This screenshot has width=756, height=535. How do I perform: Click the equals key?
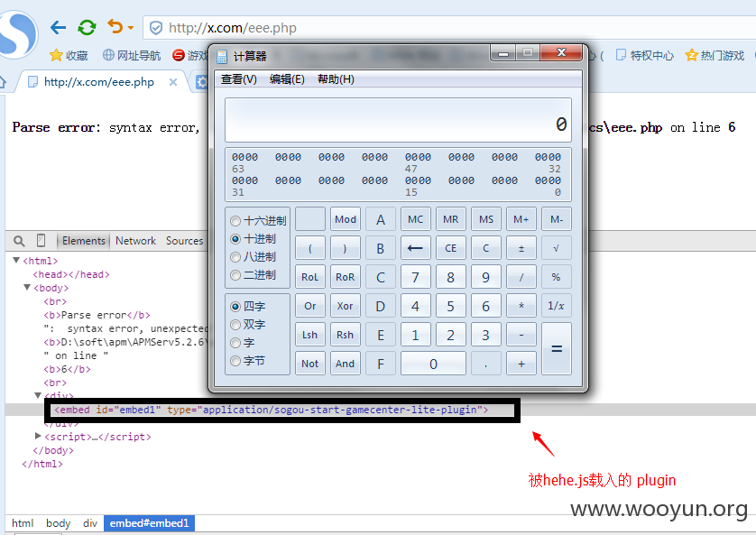point(557,349)
